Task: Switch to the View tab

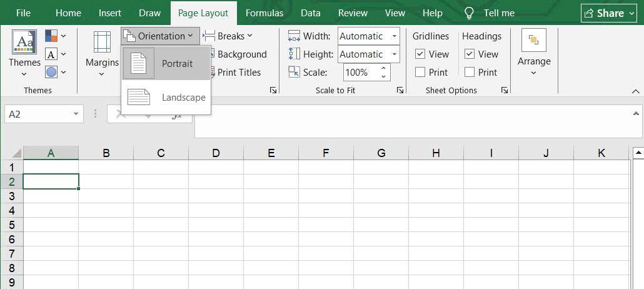Action: [395, 13]
